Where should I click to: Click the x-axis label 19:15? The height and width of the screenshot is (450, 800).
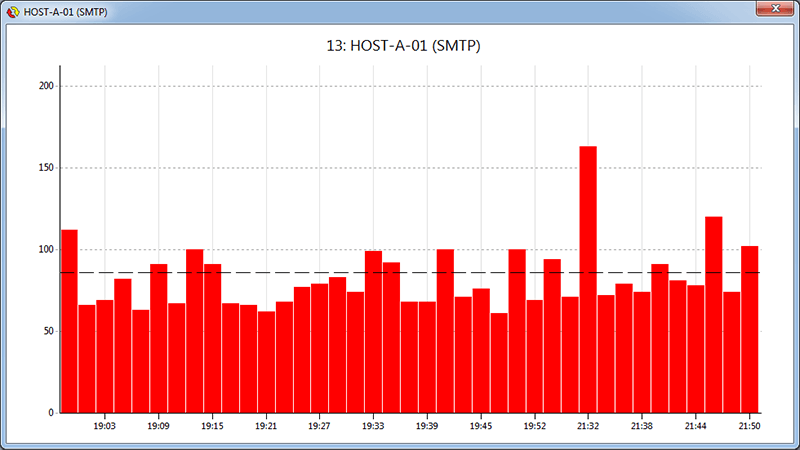point(212,426)
